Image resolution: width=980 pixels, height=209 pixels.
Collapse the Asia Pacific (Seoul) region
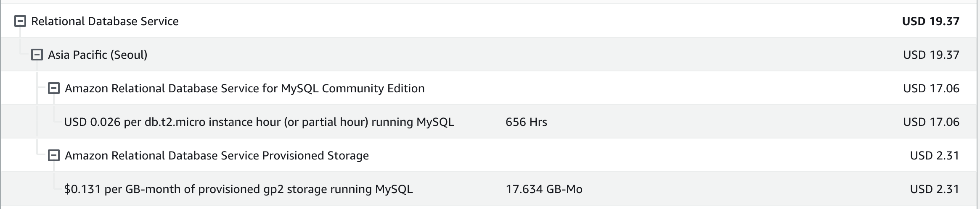click(37, 55)
